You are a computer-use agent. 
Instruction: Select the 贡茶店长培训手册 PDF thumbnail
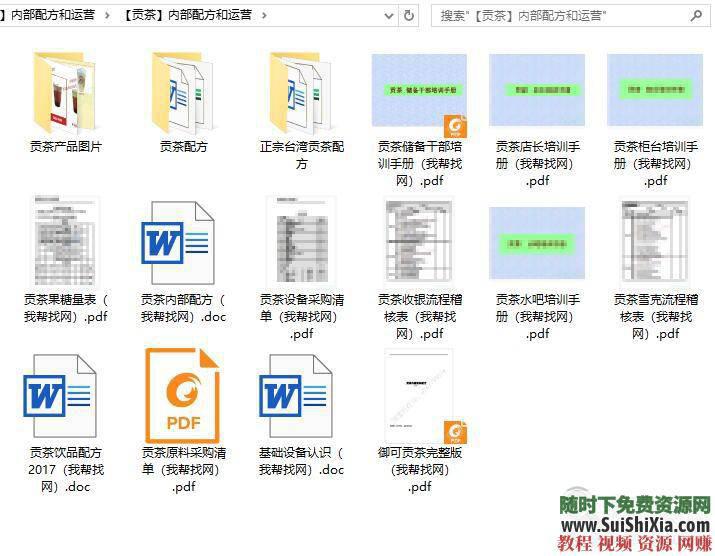pos(537,90)
